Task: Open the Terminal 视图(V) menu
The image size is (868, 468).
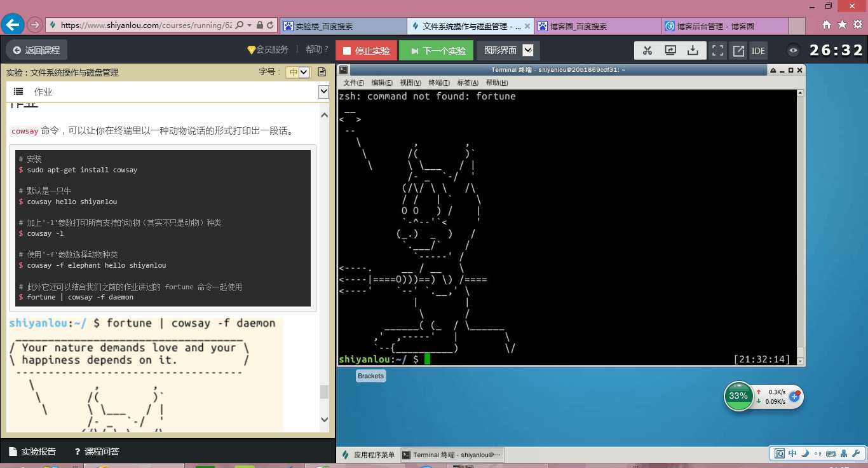Action: (x=410, y=83)
